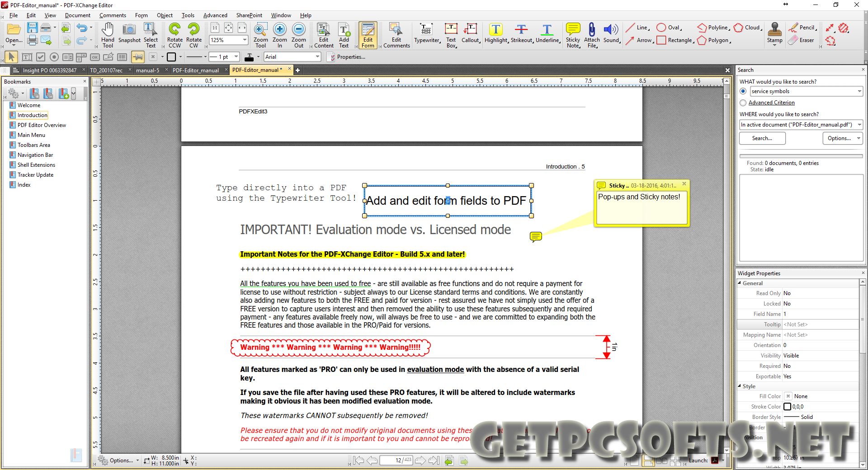Screen dimensions: 868x470
Task: Open the Toolbars Area bookmark
Action: (x=34, y=145)
